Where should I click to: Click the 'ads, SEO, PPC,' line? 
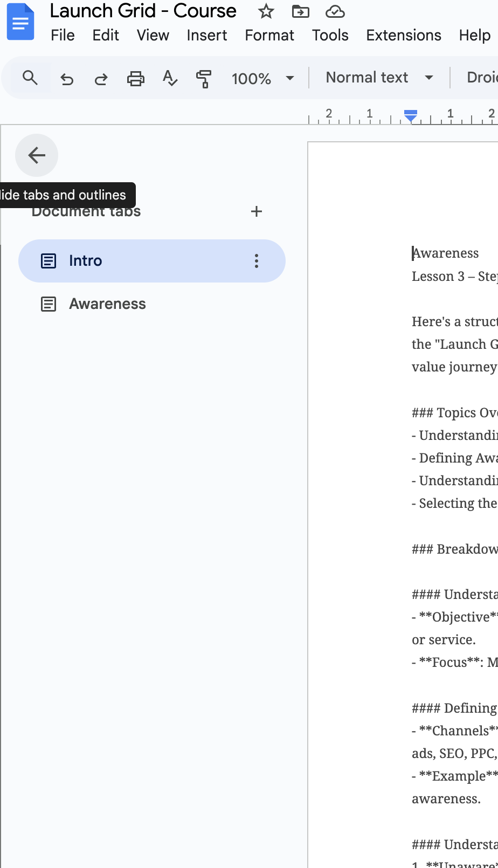click(x=454, y=754)
